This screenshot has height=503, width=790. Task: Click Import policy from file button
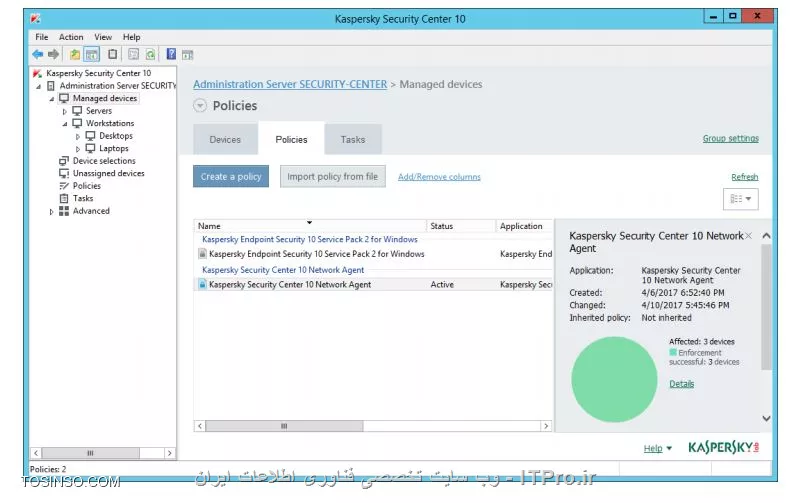(x=333, y=176)
